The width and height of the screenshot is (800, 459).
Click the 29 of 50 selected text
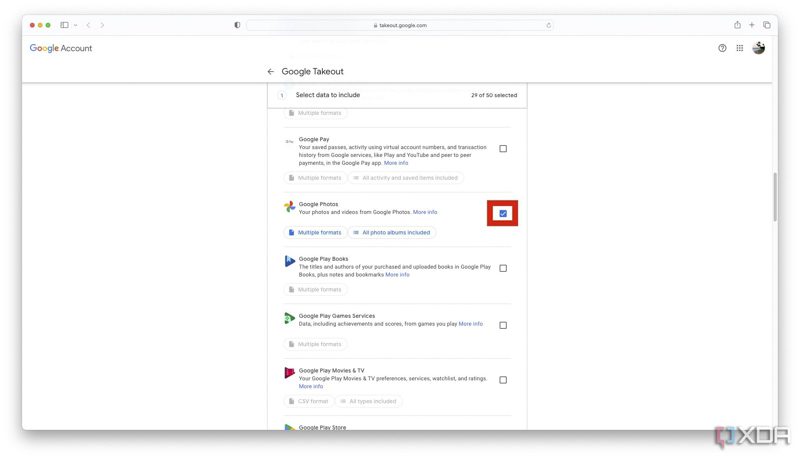(x=494, y=95)
